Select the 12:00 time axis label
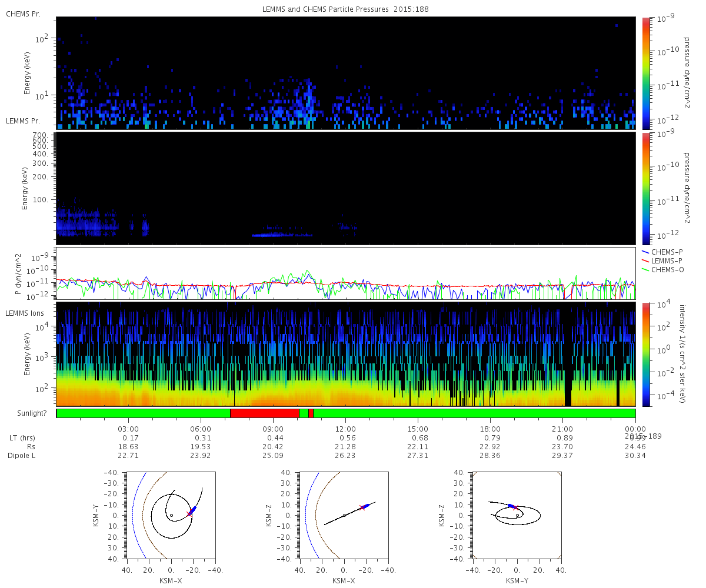The width and height of the screenshot is (706, 588). click(x=345, y=429)
